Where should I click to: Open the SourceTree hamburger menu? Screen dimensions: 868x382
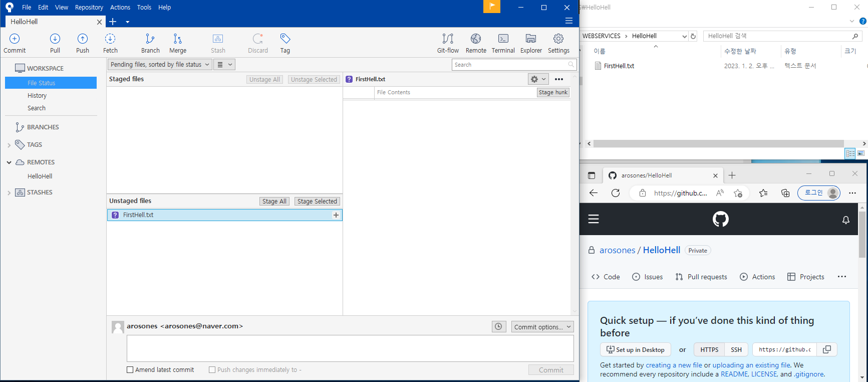pos(569,21)
